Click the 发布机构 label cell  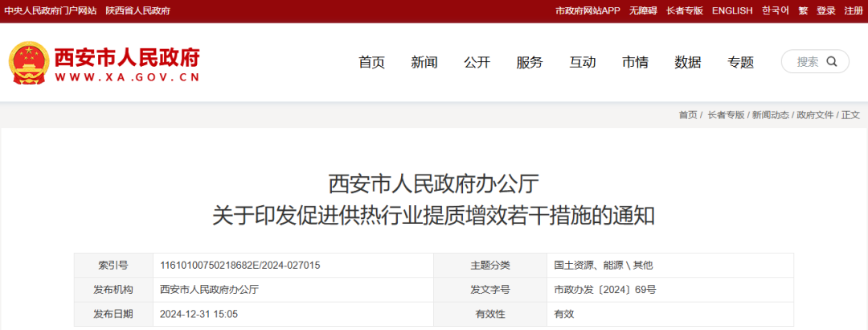pos(113,290)
